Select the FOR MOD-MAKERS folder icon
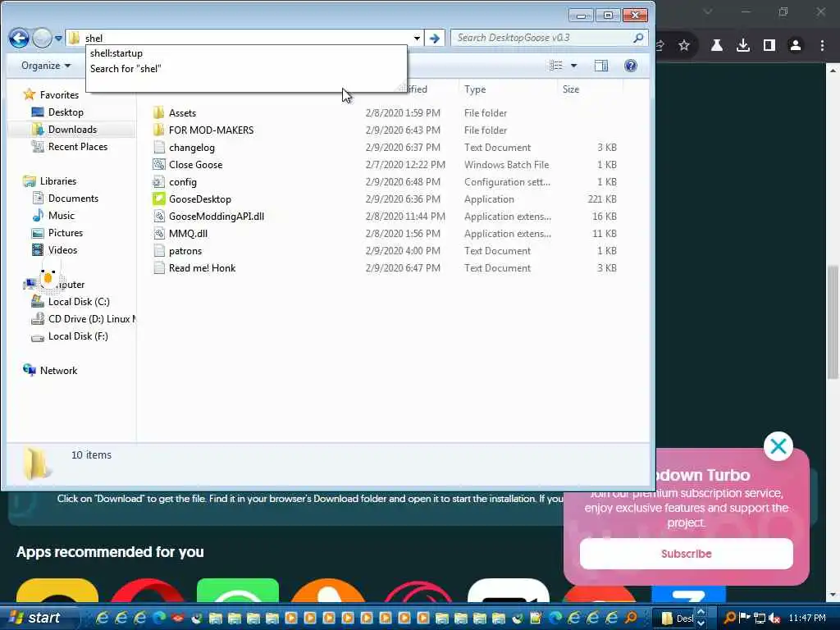Viewport: 840px width, 630px height. pyautogui.click(x=158, y=130)
